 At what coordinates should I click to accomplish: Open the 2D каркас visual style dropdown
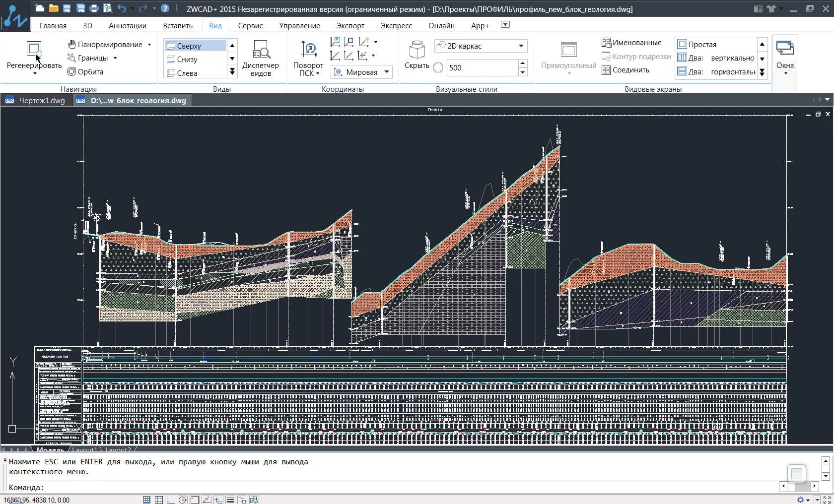point(481,46)
